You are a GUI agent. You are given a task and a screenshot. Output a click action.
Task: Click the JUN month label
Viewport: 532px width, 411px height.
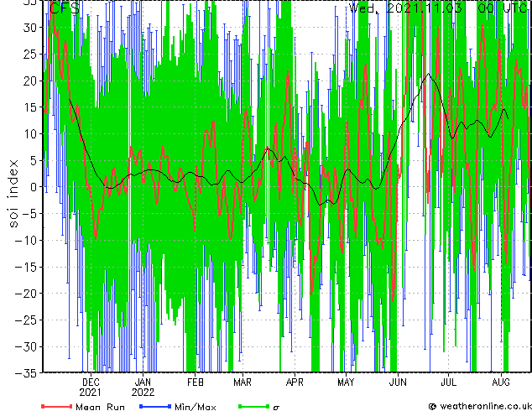(398, 382)
